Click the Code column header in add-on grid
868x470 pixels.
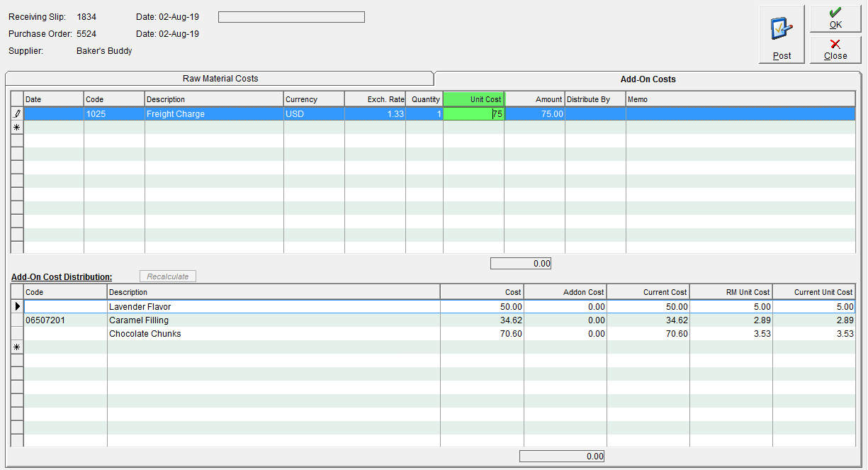114,99
